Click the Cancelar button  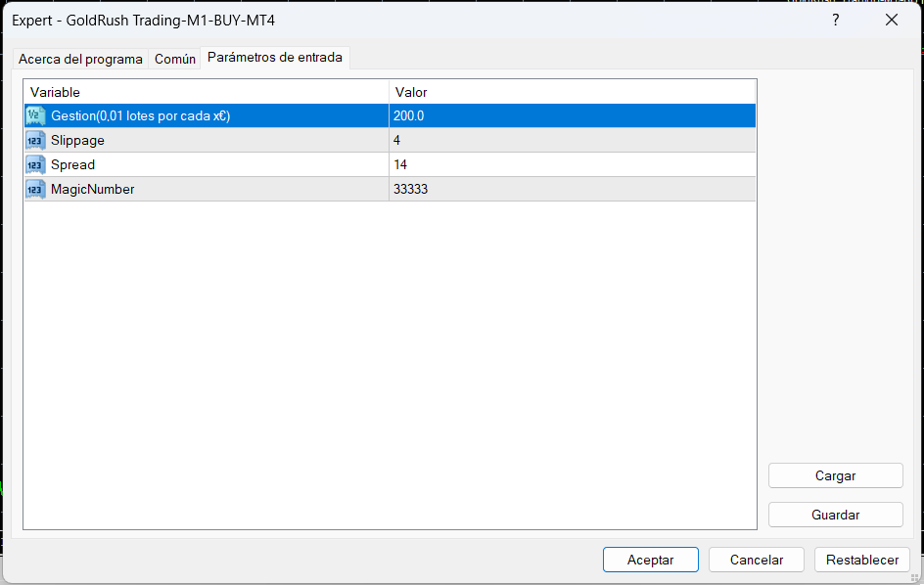(x=757, y=560)
